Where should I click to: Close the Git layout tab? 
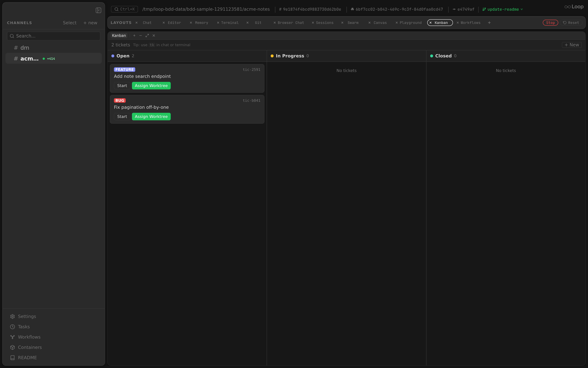248,23
